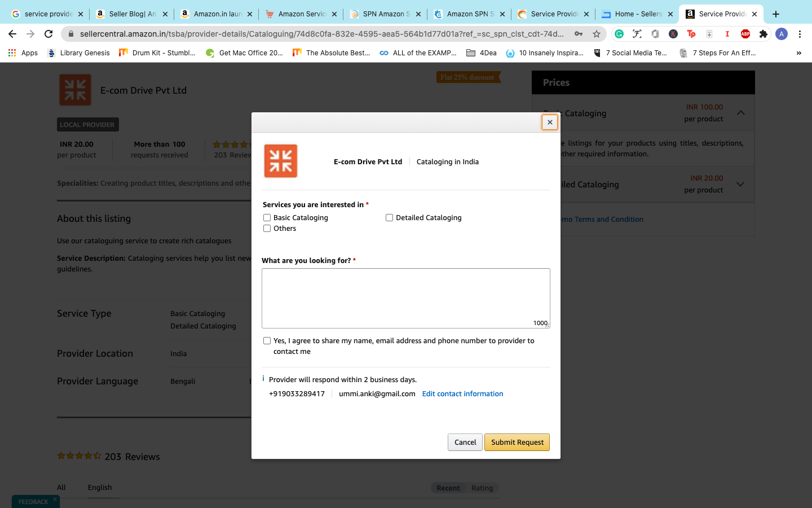Check the agree to share contact details box
The image size is (812, 508).
pos(267,341)
